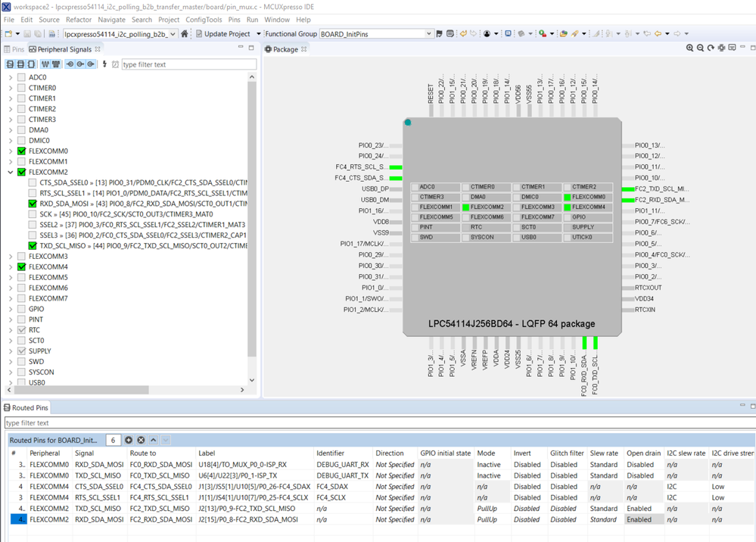Click the FC4_RTS_SCL_S green pin indicator
This screenshot has height=542, width=756.
[396, 167]
